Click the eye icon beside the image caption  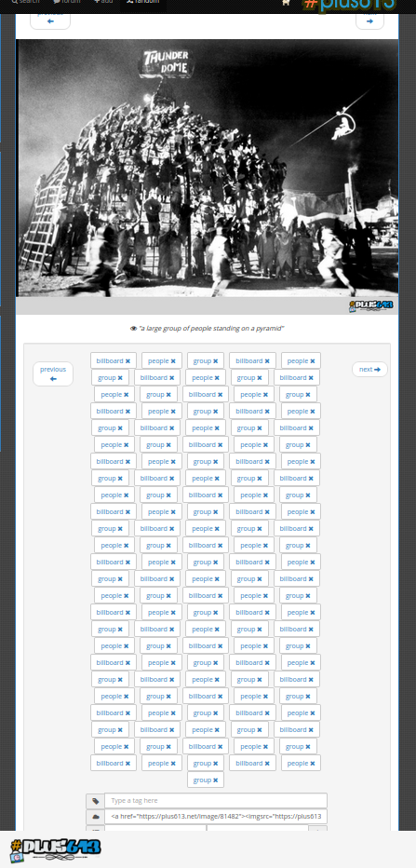133,328
